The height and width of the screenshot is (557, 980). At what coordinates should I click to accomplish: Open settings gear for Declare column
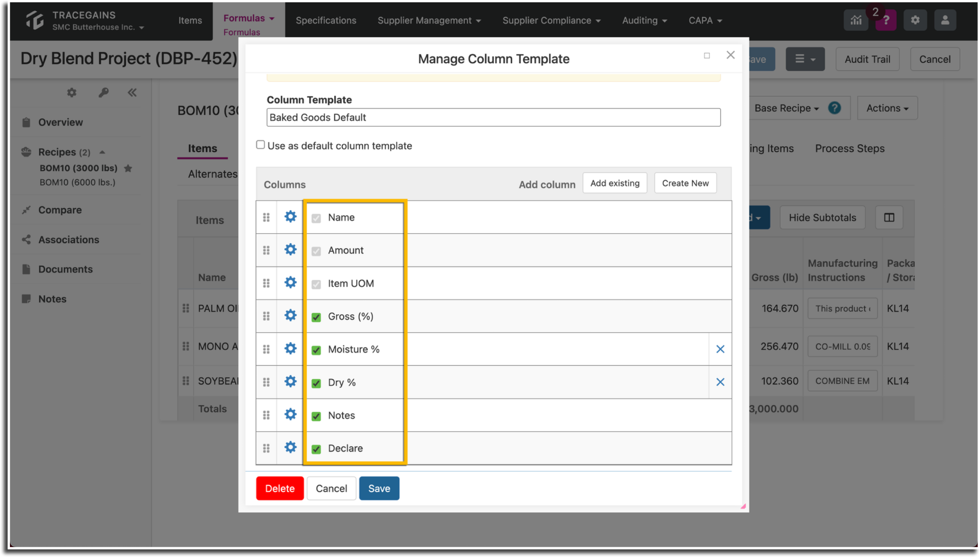click(290, 447)
